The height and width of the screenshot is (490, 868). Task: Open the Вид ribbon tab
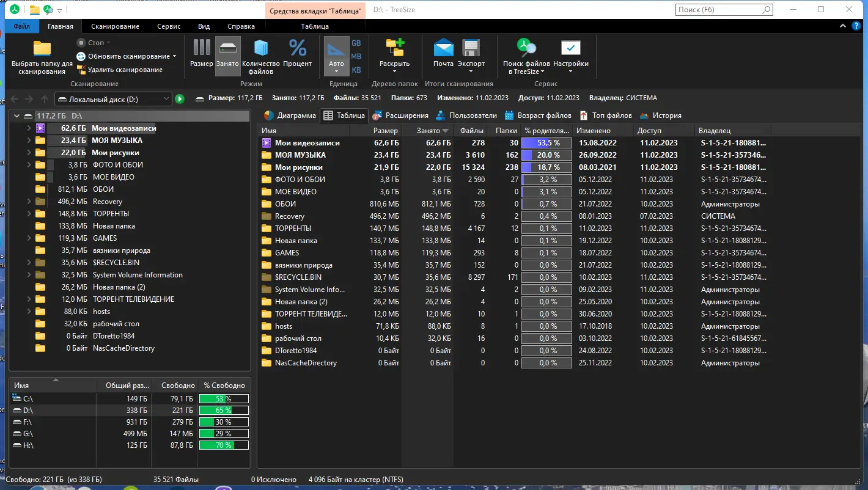[204, 26]
